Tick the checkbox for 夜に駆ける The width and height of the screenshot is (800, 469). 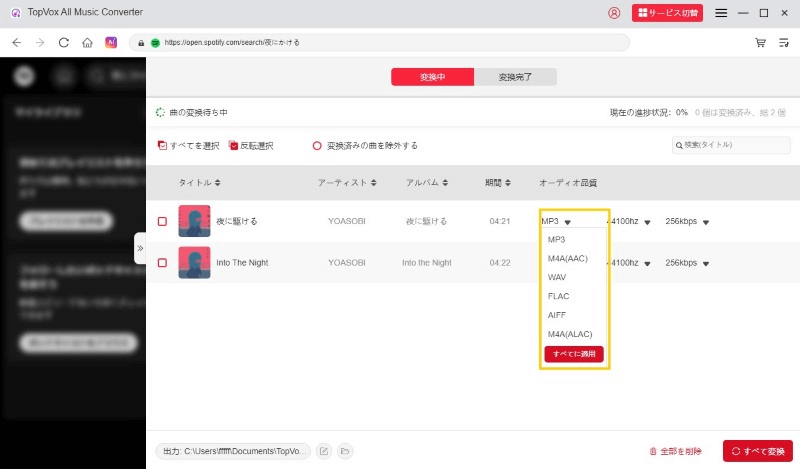pos(162,221)
